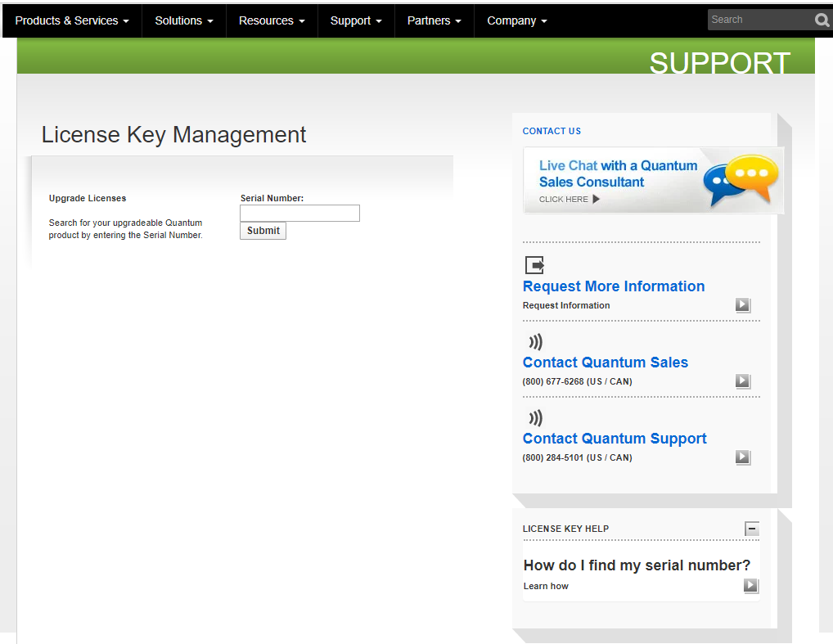Click the search magnifier icon
This screenshot has width=833, height=644.
click(x=822, y=20)
